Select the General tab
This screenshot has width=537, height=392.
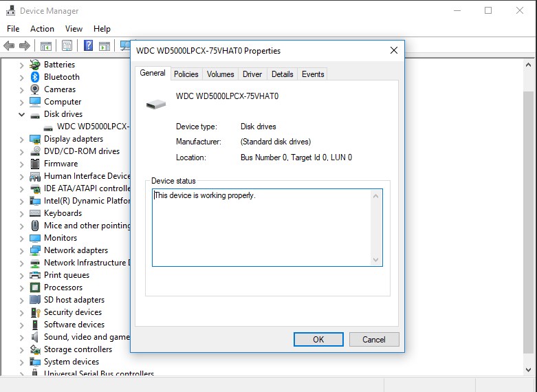point(153,73)
